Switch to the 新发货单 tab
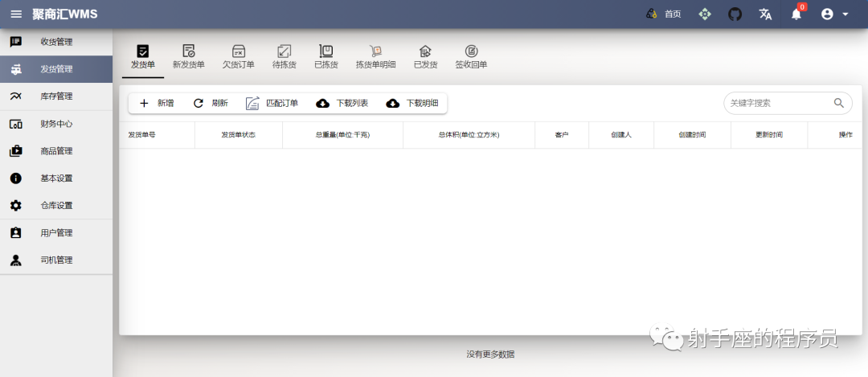Image resolution: width=868 pixels, height=377 pixels. tap(189, 58)
